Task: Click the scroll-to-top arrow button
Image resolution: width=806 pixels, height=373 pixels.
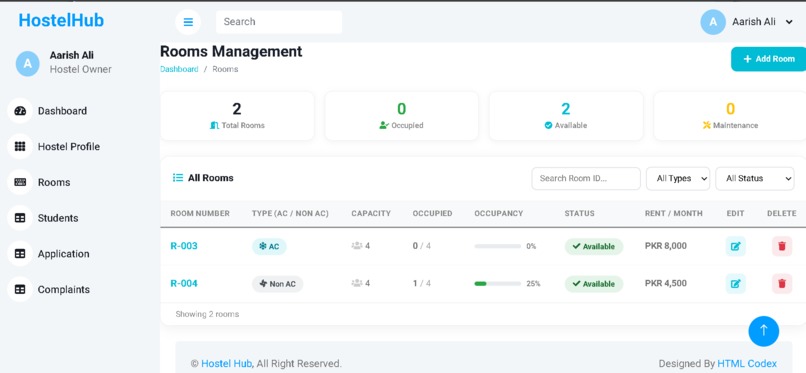Action: click(x=763, y=331)
